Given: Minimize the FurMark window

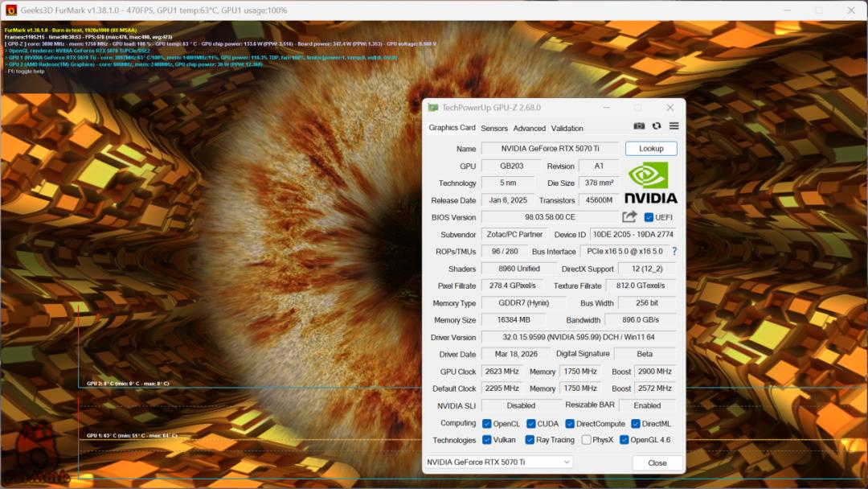Looking at the screenshot, I should [x=787, y=10].
